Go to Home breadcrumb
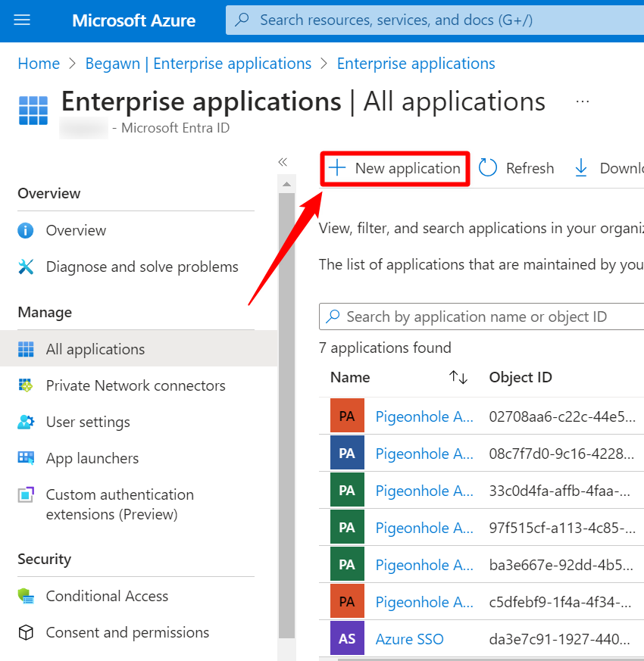 pyautogui.click(x=39, y=64)
